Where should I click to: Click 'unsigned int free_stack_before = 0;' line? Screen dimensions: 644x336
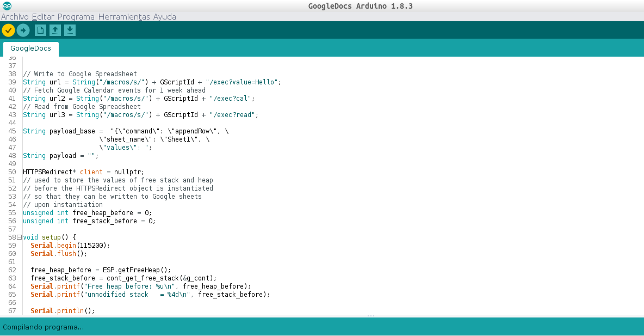(89, 221)
